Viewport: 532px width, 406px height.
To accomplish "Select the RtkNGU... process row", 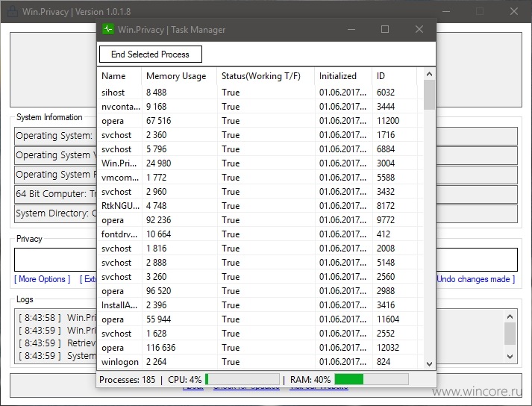I will pos(260,206).
